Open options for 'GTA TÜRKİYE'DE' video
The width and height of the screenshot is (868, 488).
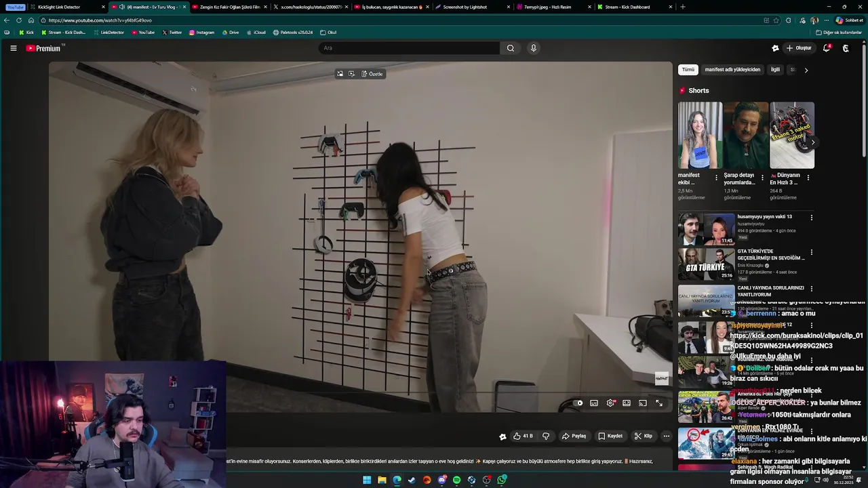coord(811,252)
